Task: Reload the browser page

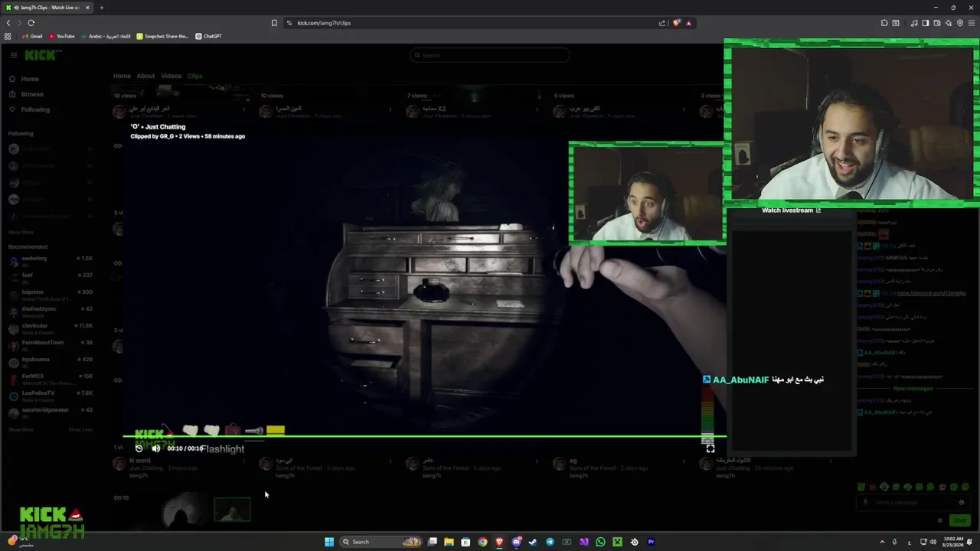Action: (x=31, y=23)
